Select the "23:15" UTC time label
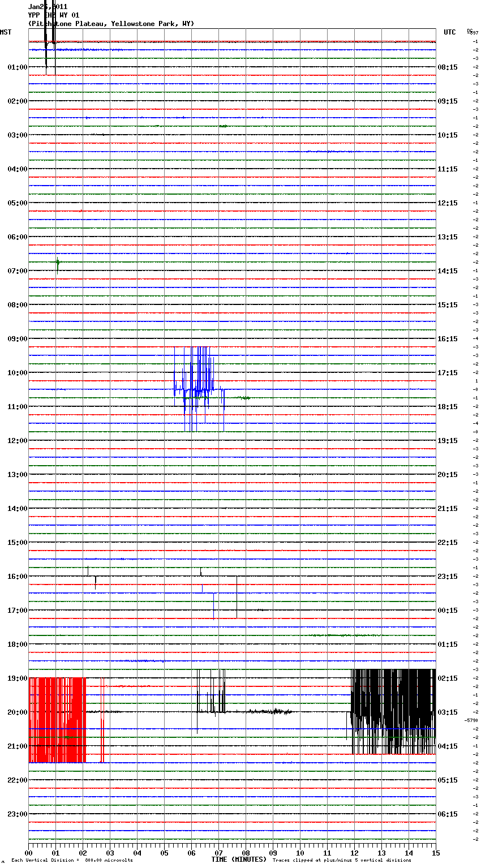 (448, 577)
